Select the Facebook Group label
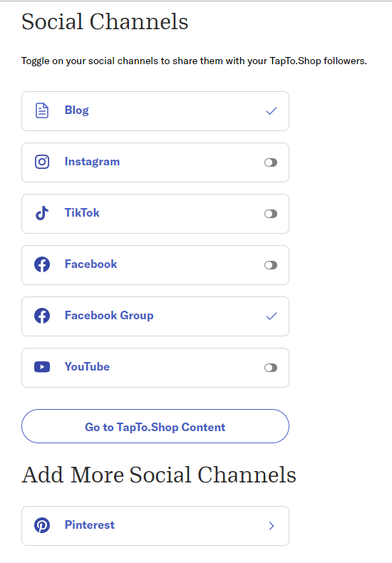The width and height of the screenshot is (392, 563). point(109,315)
